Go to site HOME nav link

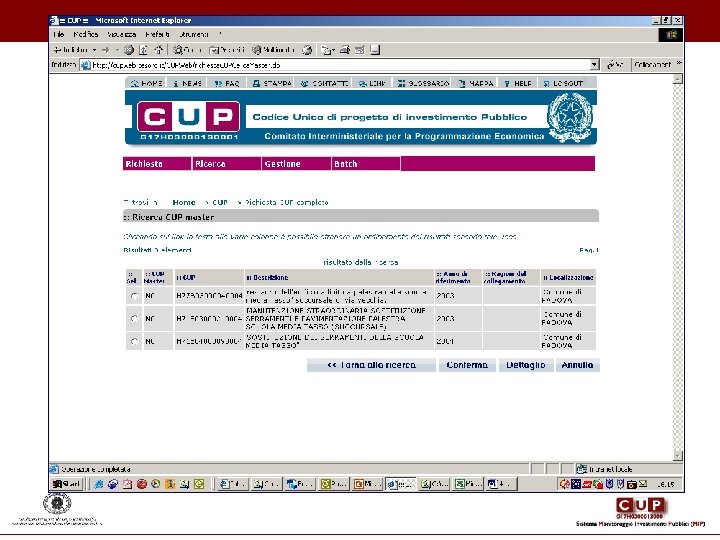coord(146,83)
